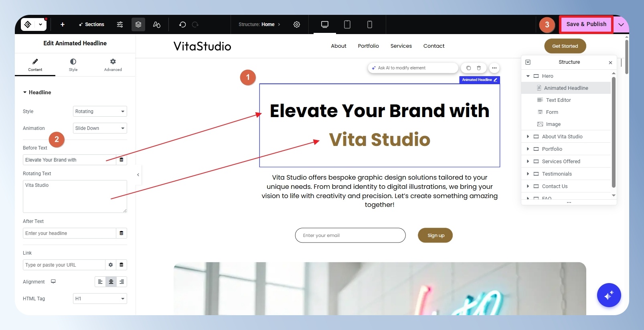The image size is (644, 330).
Task: Switch to the Advanced tab
Action: point(113,65)
